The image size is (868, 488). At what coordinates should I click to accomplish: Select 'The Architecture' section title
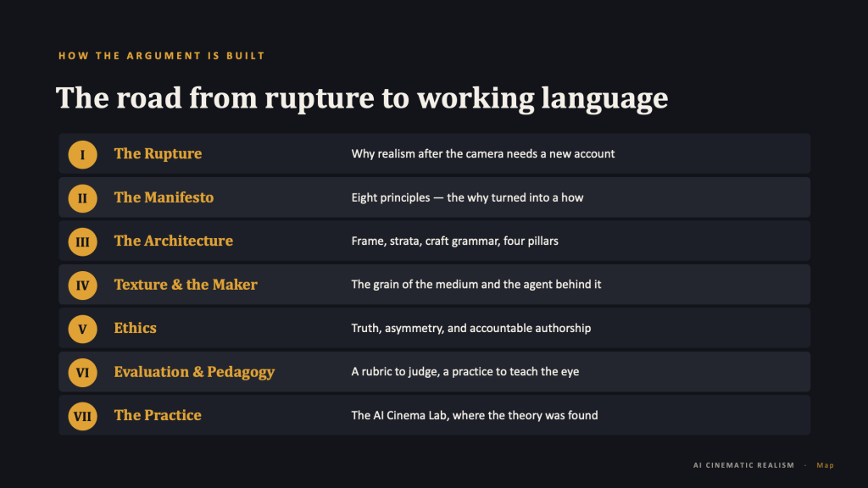(x=173, y=241)
